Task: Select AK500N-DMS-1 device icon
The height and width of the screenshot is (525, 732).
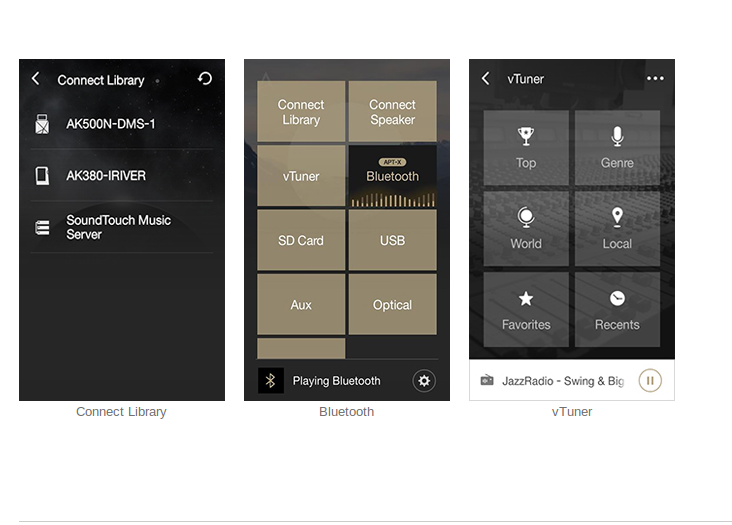Action: point(42,124)
